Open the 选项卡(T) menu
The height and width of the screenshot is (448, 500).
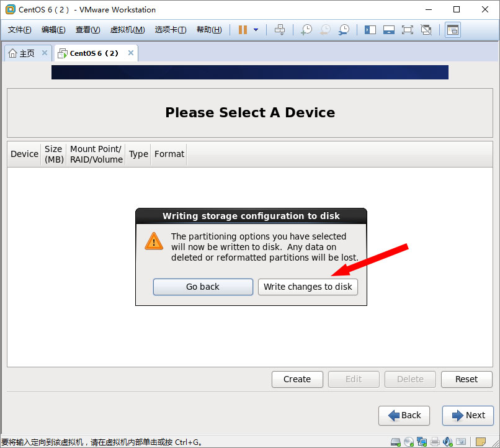(171, 30)
